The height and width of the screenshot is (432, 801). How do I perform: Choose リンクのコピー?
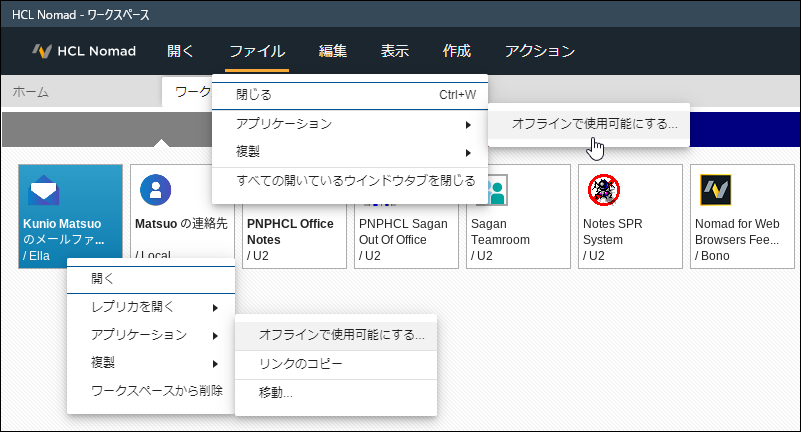tap(336, 364)
